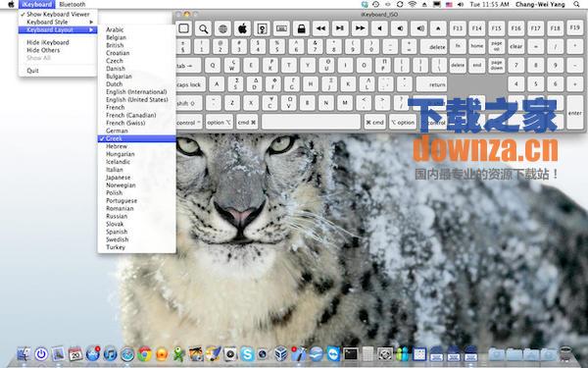Click the eject key on virtual keyboard
588x368 pixels.
click(438, 28)
